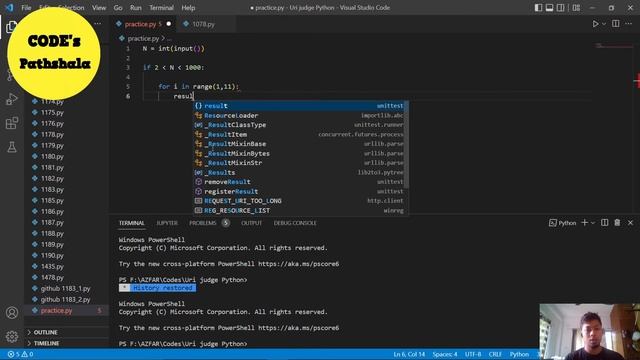Open github 1183_1.py file

(x=65, y=289)
